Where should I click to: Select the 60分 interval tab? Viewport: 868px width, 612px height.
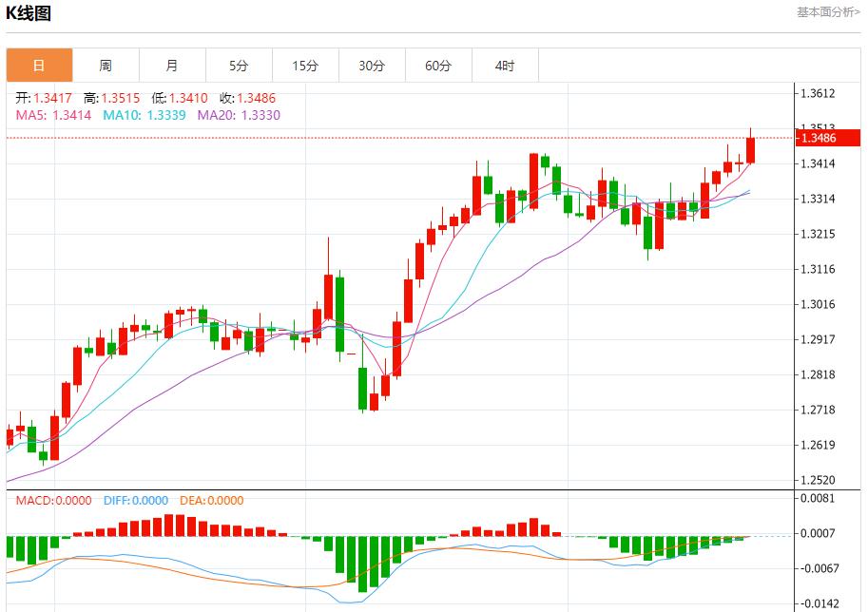pos(438,66)
